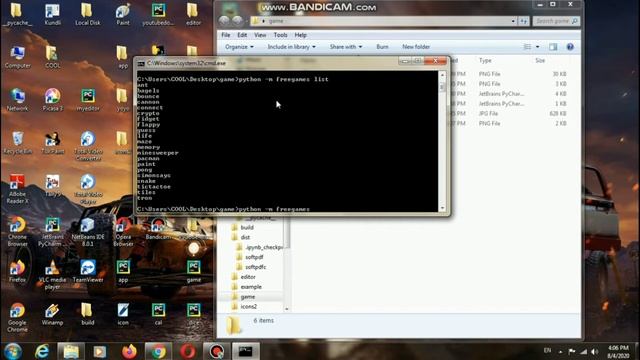The width and height of the screenshot is (640, 360).
Task: Open Internet Explorer from the taskbar
Action: click(x=42, y=351)
